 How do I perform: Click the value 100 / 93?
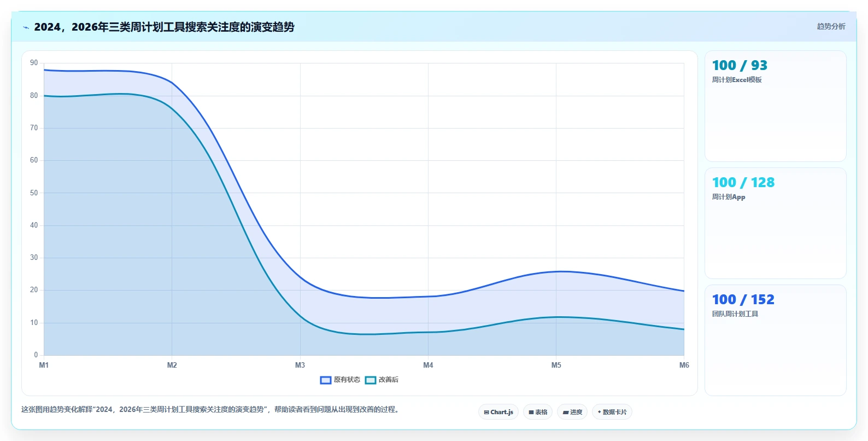(740, 66)
